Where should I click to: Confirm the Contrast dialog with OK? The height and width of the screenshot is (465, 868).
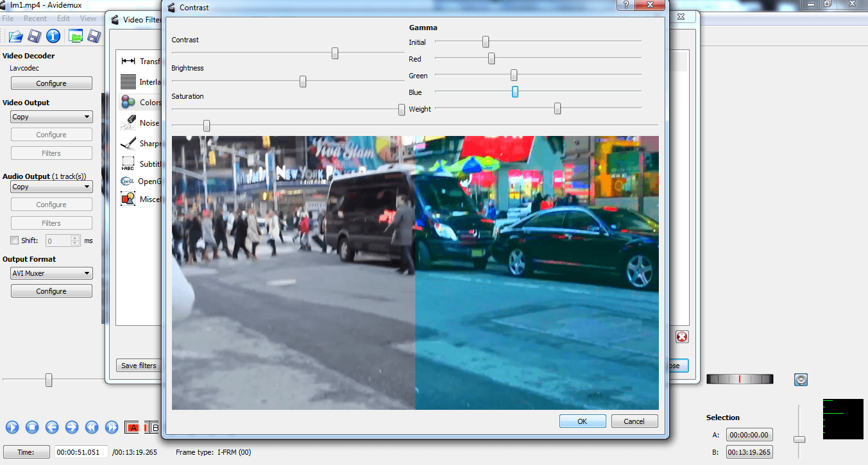pyautogui.click(x=583, y=421)
